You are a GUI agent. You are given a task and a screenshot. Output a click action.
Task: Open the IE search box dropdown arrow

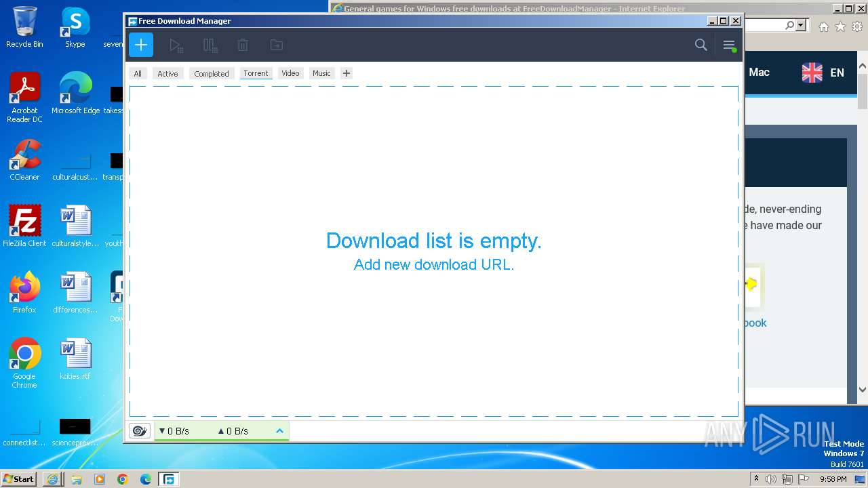[801, 26]
